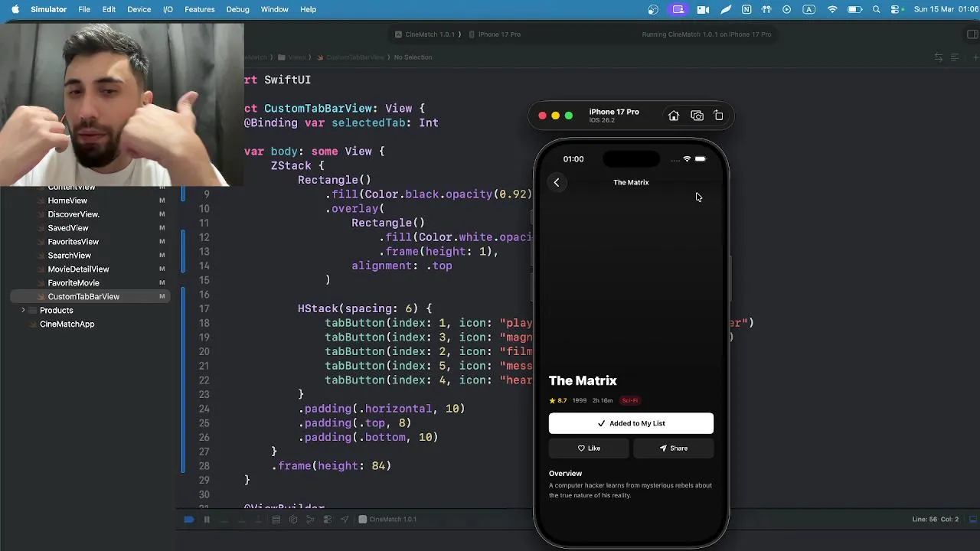Open the Apple menu
The height and width of the screenshot is (551, 980).
click(15, 9)
